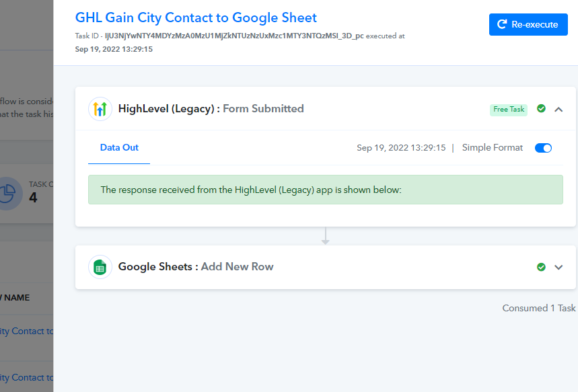Expand the Google Sheets Add New Row step
This screenshot has height=392, width=578.
point(558,267)
